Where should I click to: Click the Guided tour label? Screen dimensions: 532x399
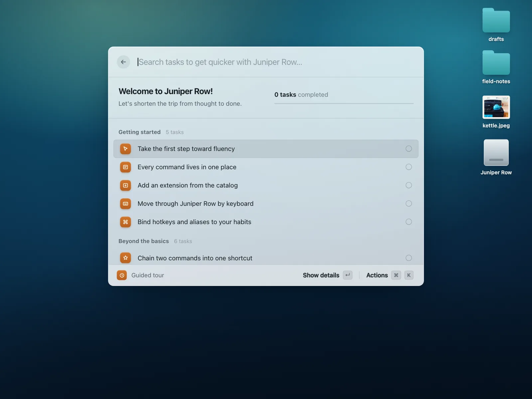click(x=148, y=275)
